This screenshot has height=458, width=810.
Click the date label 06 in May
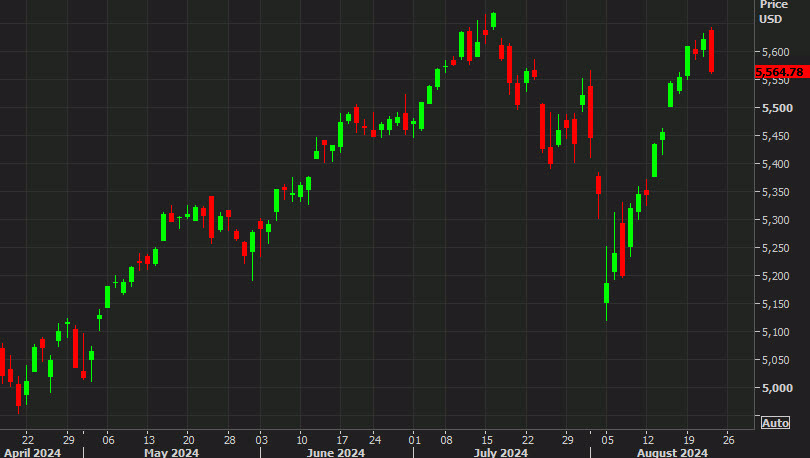point(108,440)
